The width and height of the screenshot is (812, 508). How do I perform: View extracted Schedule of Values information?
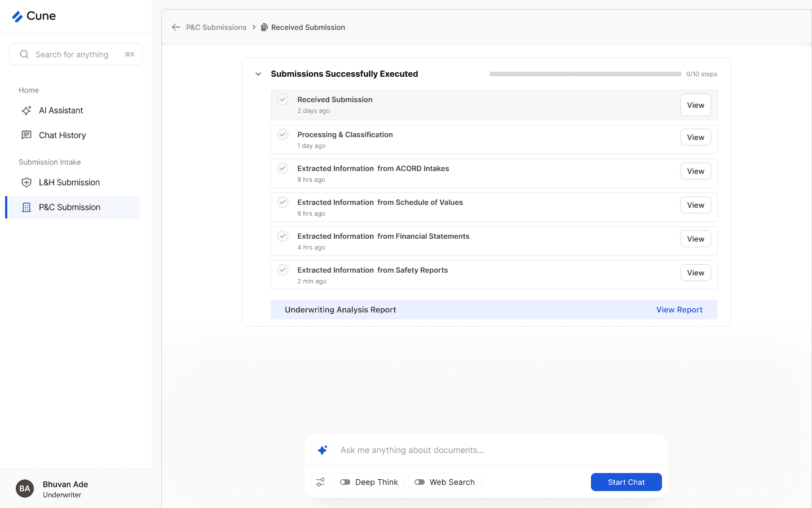(695, 205)
